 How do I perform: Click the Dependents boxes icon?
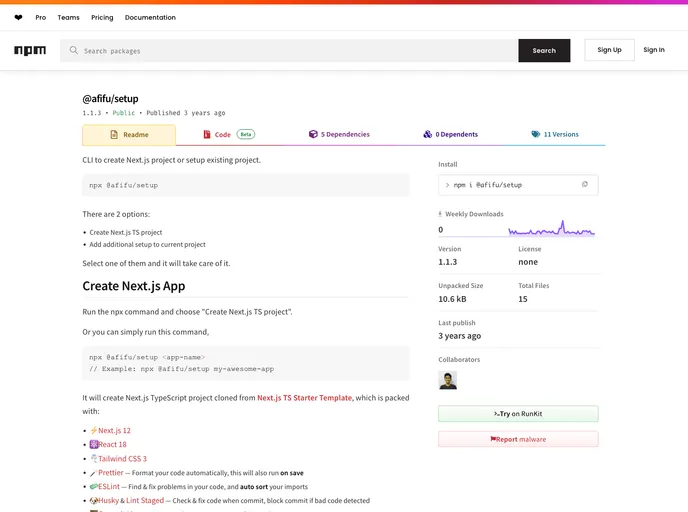click(427, 134)
